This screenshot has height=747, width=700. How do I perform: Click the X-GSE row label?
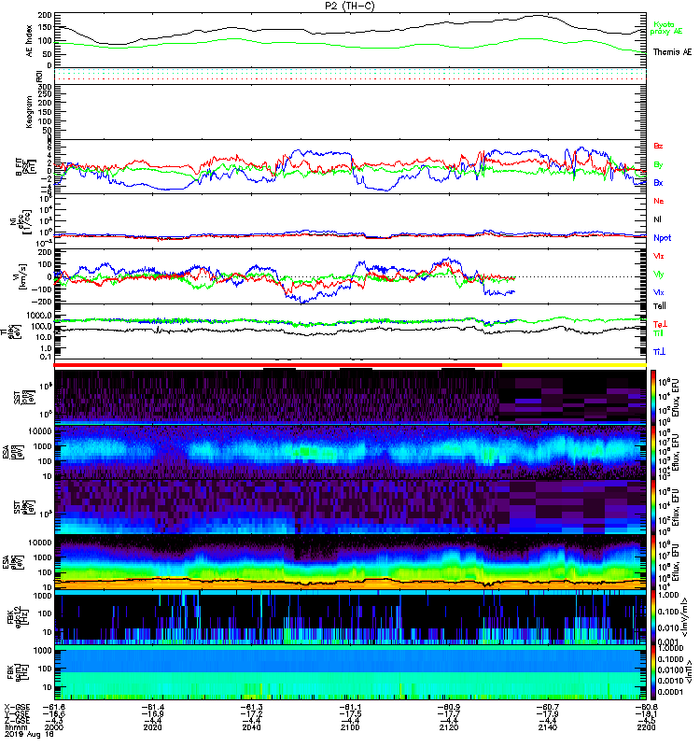17,707
